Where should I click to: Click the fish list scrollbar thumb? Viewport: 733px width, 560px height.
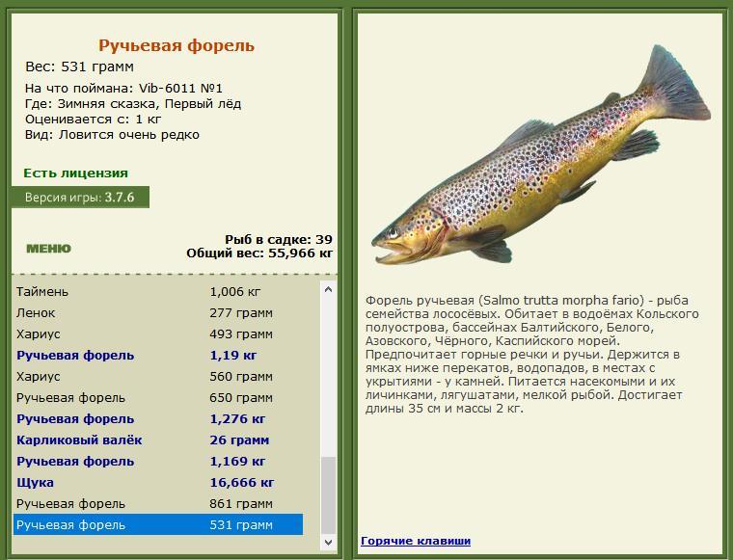click(x=328, y=495)
